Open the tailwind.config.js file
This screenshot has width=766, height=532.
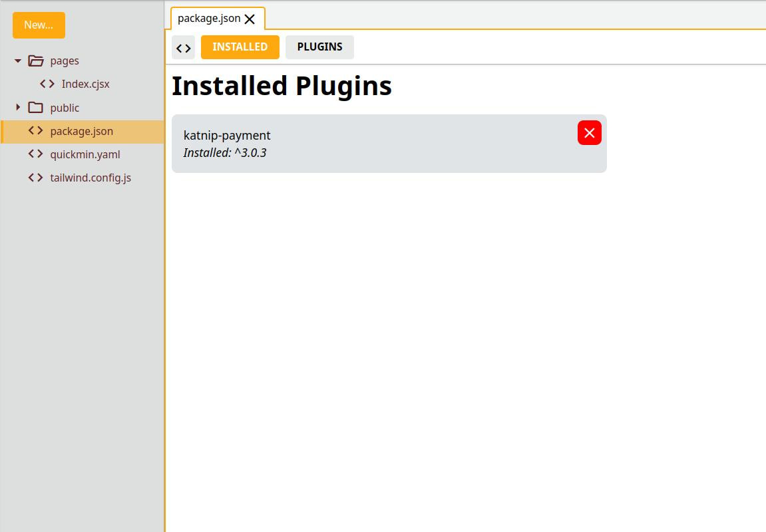[x=91, y=178]
